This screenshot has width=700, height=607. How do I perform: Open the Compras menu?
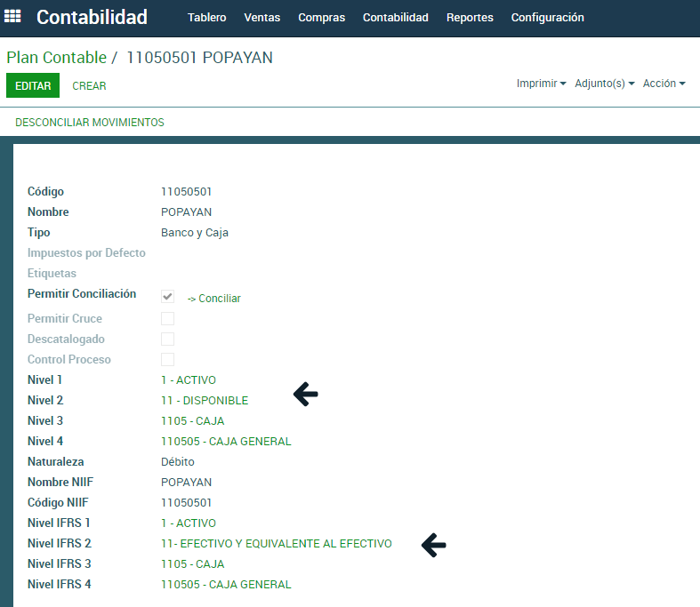coord(321,18)
